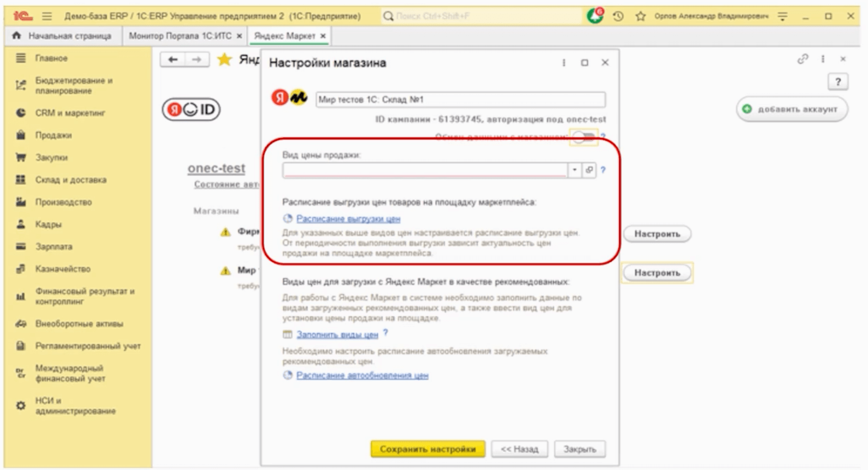The width and height of the screenshot is (868, 470).
Task: Click help mark beside exchange toggle
Action: point(603,137)
